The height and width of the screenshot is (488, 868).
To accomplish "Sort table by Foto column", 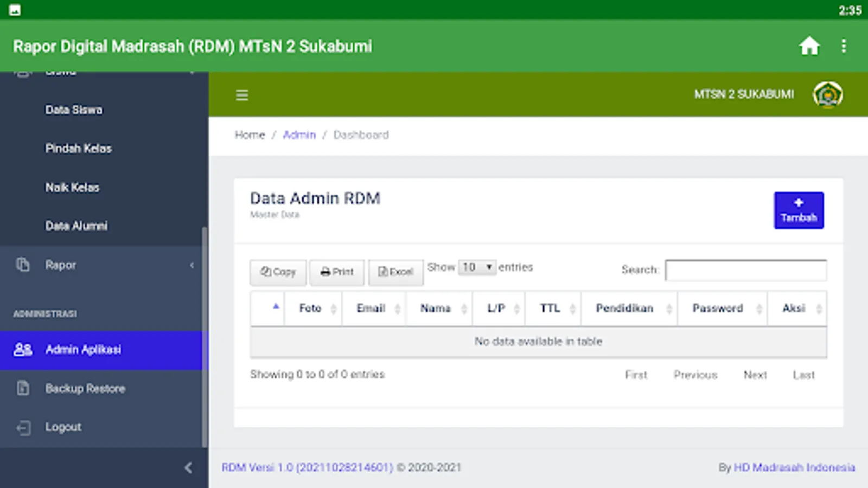I will pos(313,309).
